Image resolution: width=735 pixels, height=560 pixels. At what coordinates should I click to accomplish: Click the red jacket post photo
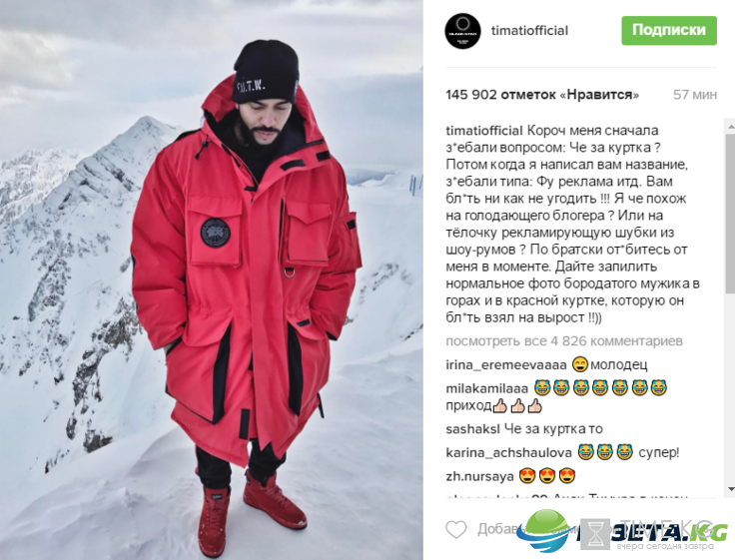pyautogui.click(x=212, y=280)
